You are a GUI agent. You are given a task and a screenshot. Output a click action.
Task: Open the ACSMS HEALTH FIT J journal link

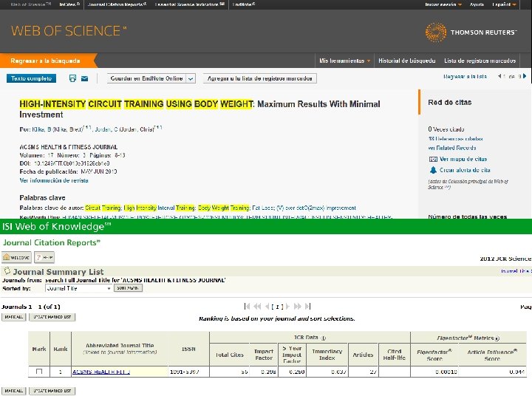[101, 372]
